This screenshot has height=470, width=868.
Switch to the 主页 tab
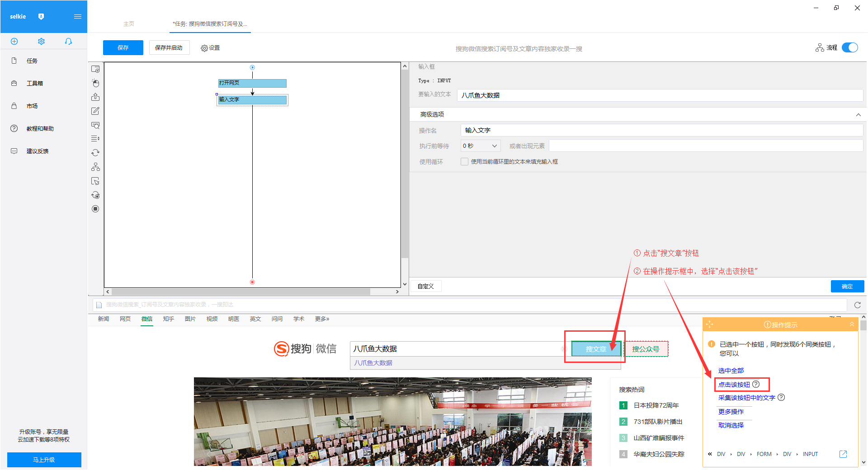coord(129,24)
